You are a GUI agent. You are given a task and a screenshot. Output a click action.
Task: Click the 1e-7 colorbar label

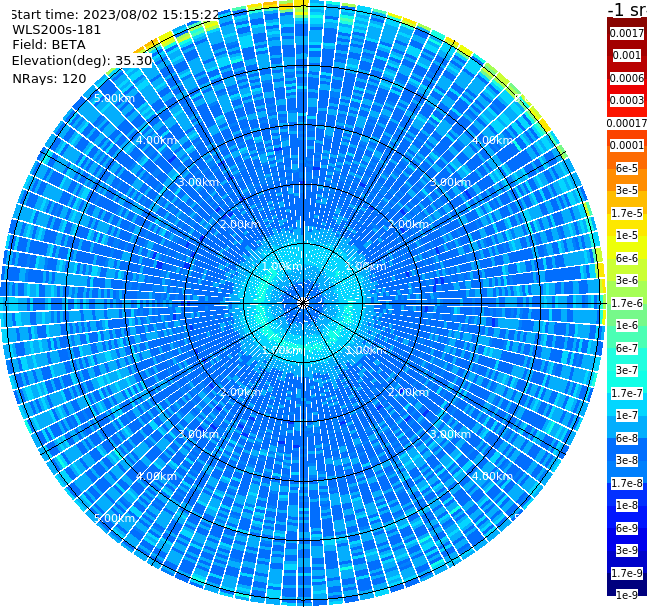[x=627, y=415]
